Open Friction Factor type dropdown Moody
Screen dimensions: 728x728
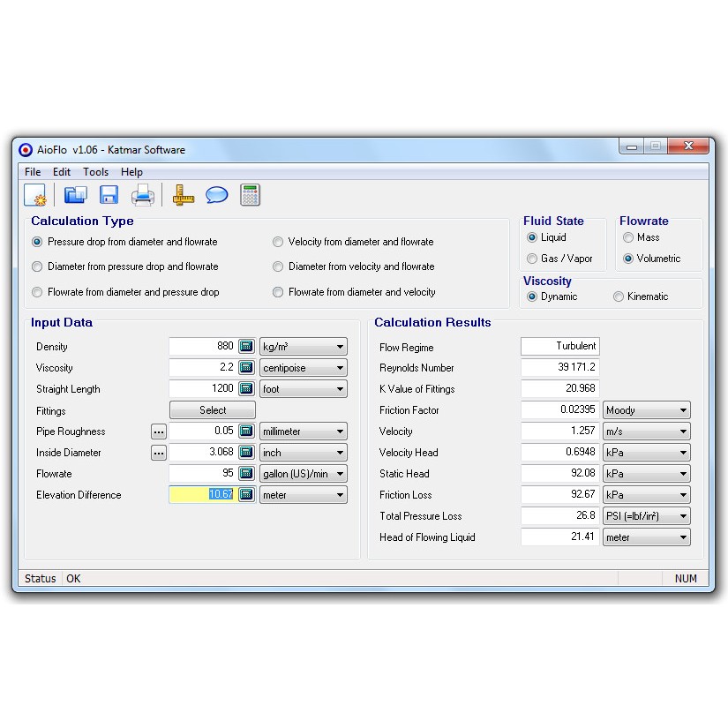click(x=646, y=410)
